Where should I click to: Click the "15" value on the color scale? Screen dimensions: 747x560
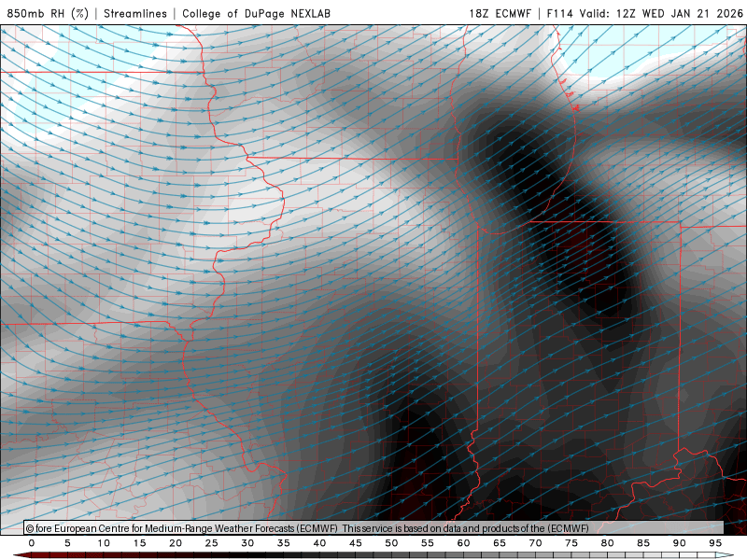139,543
